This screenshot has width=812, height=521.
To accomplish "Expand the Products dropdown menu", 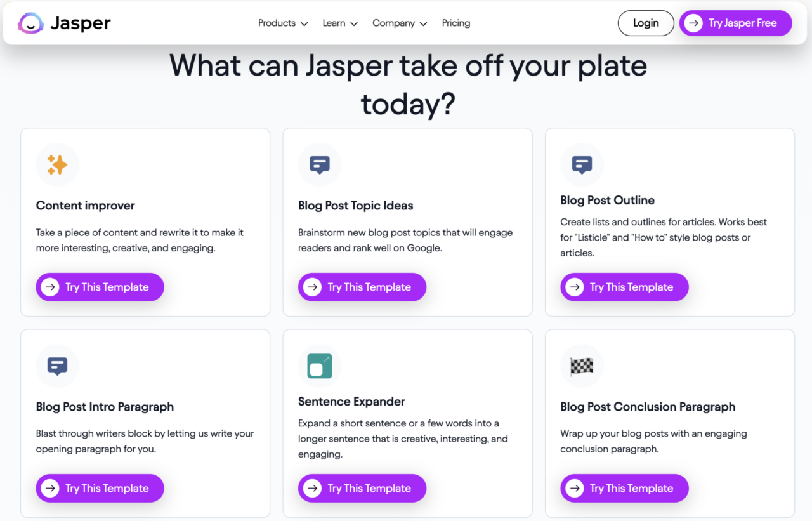I will coord(282,23).
